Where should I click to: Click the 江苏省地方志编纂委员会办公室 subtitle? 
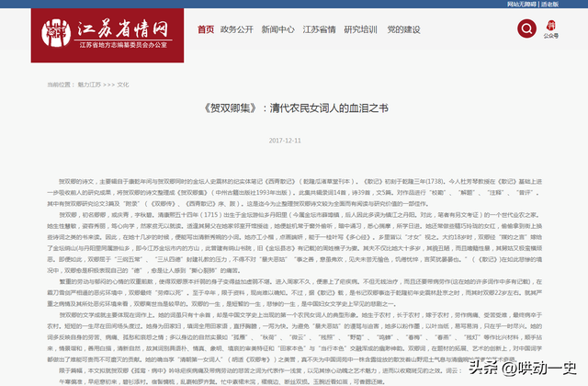tap(123, 45)
